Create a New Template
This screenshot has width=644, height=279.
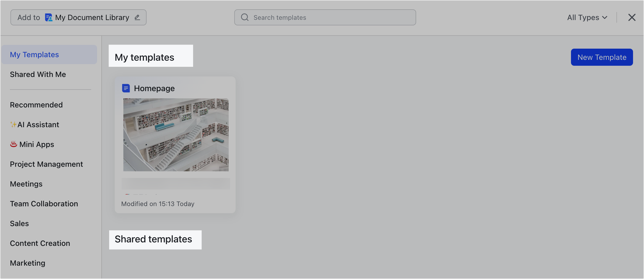pyautogui.click(x=601, y=57)
